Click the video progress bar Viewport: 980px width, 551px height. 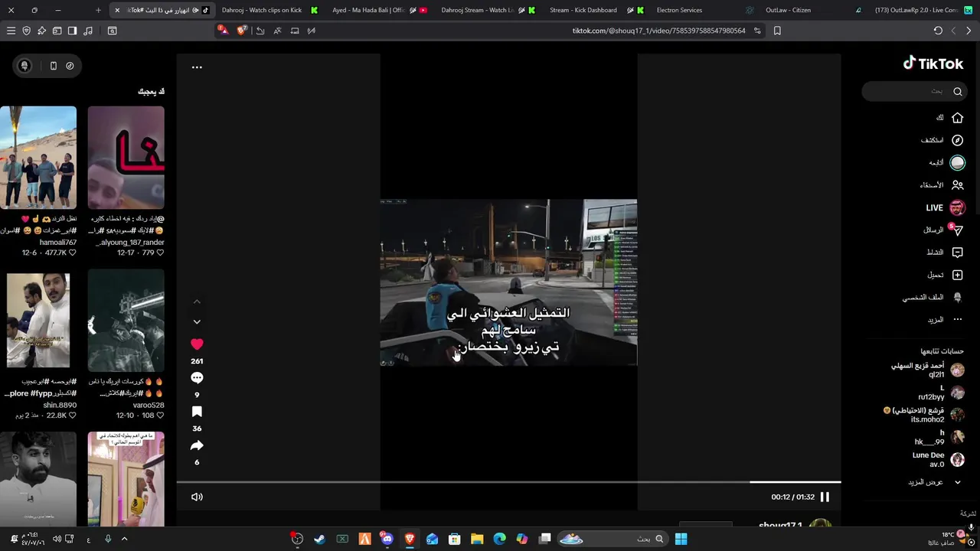[x=508, y=482]
